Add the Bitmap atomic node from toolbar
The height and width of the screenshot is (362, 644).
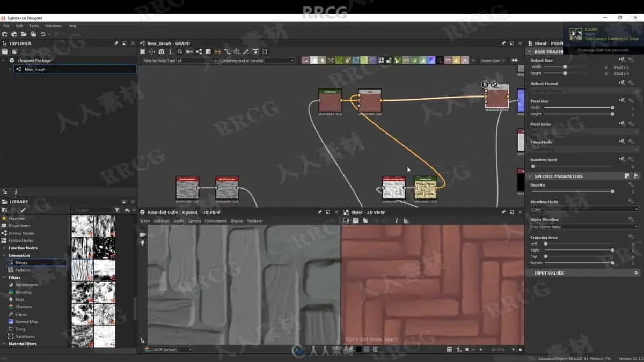point(305,61)
